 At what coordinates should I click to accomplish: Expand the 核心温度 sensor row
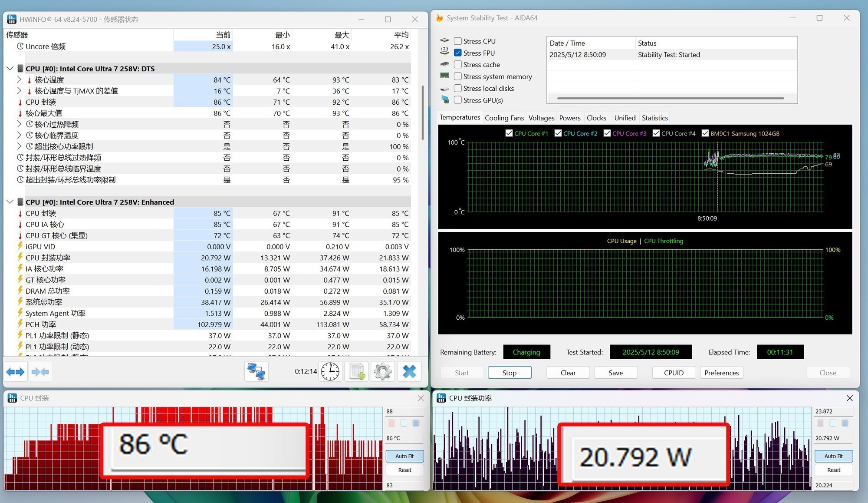click(19, 79)
